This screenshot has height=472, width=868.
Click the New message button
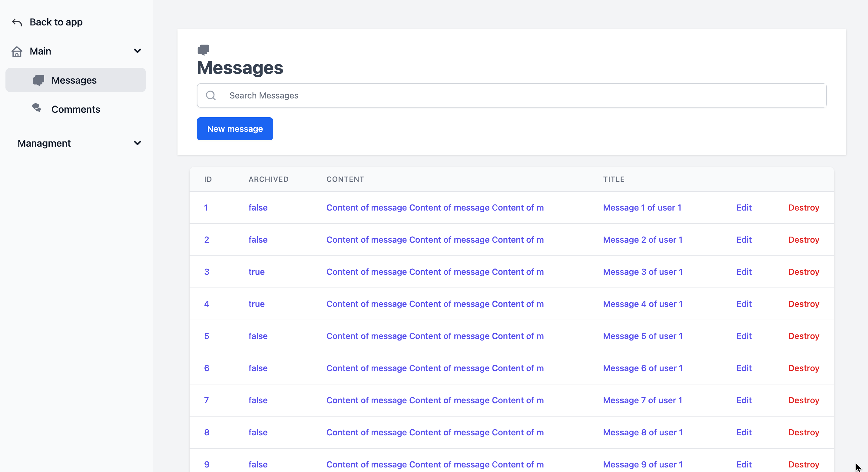(x=235, y=129)
